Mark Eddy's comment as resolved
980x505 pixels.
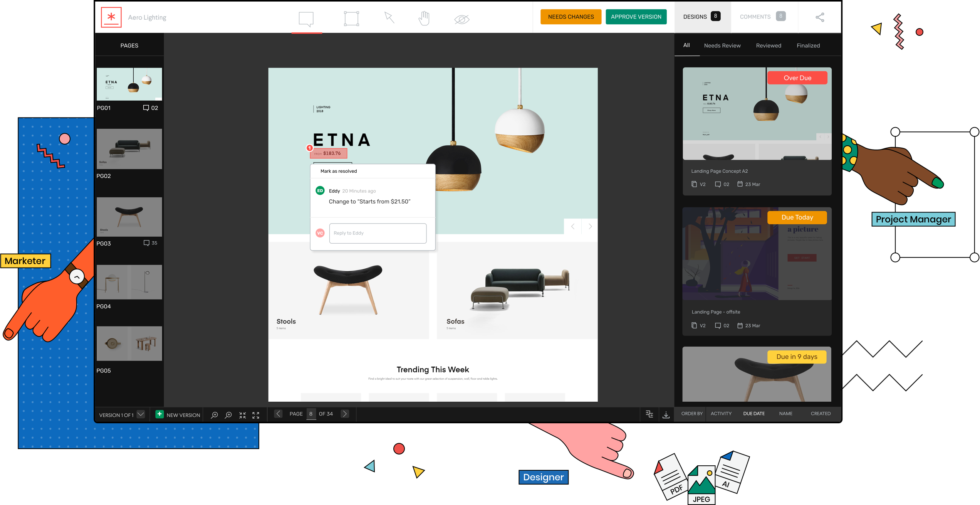338,171
